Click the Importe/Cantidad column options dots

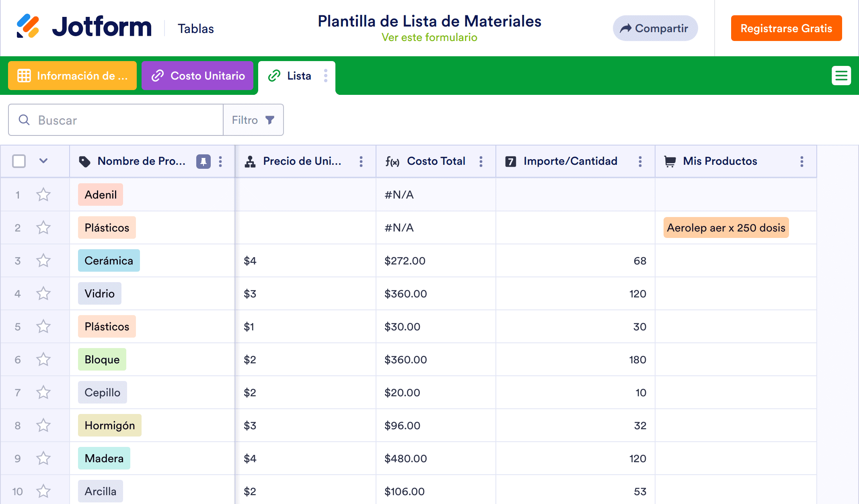tap(640, 162)
